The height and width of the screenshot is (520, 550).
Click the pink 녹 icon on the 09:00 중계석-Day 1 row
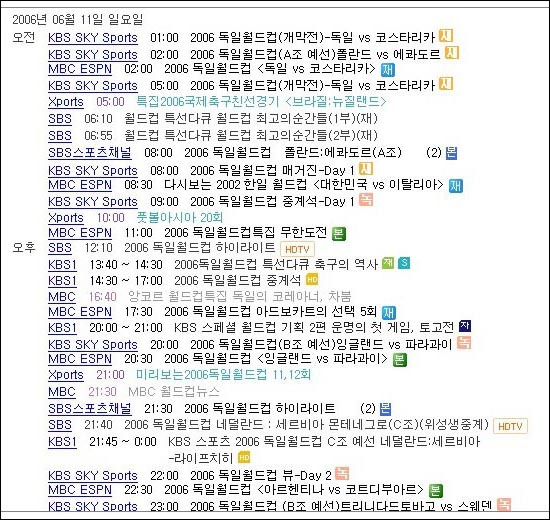(366, 200)
